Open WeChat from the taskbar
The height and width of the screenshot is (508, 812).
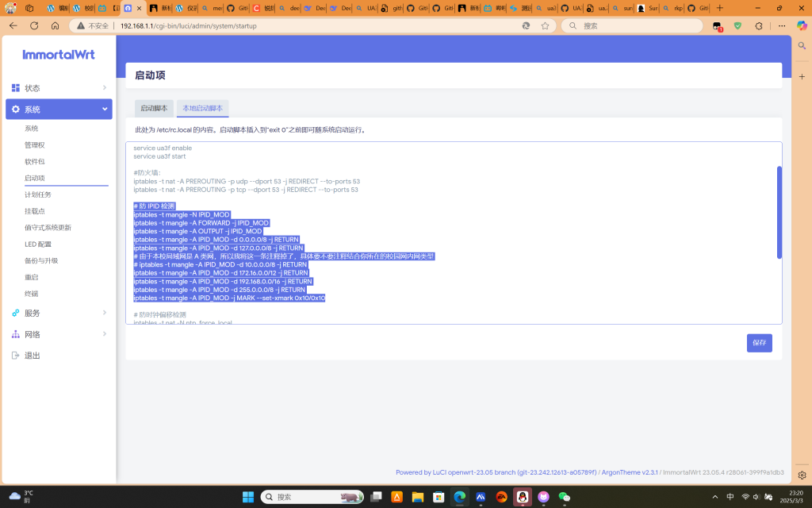564,497
